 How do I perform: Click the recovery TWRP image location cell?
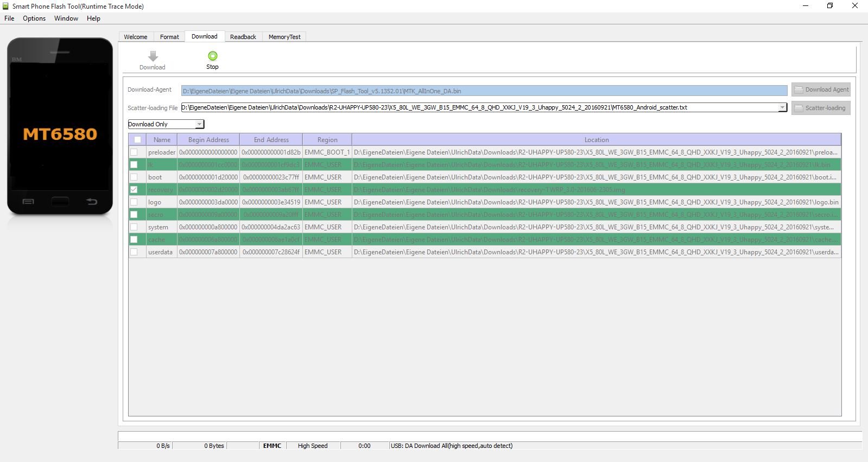point(597,190)
